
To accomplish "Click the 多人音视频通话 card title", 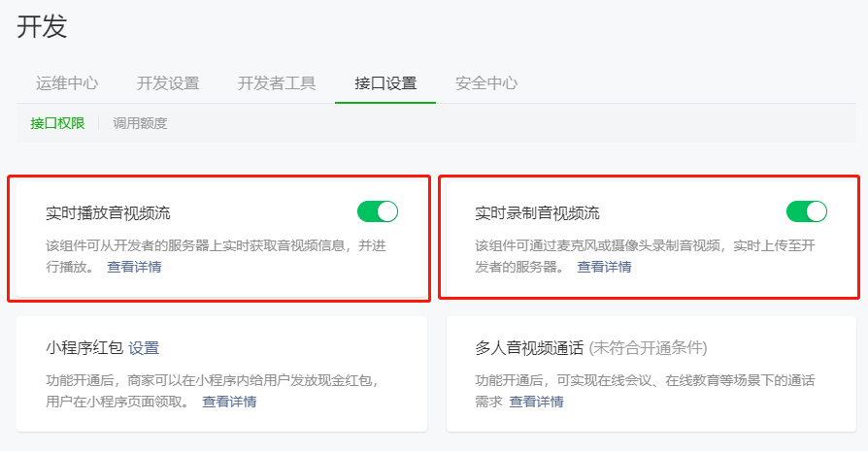I will tap(528, 348).
